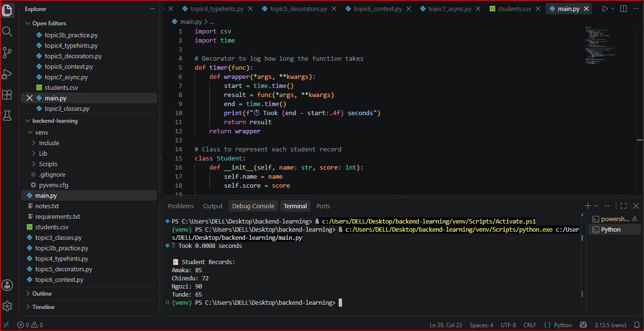The image size is (644, 331).
Task: Click the editor vertical scrollbar slider
Action: [640, 84]
